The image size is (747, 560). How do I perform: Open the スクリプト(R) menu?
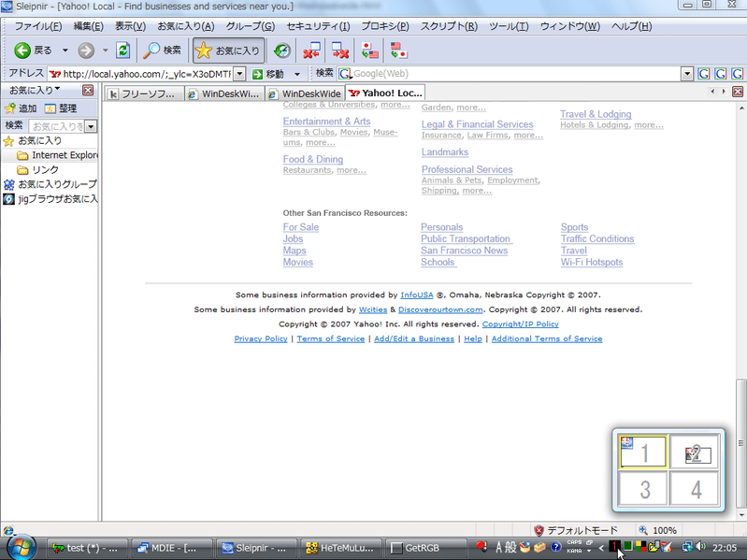[x=449, y=26]
